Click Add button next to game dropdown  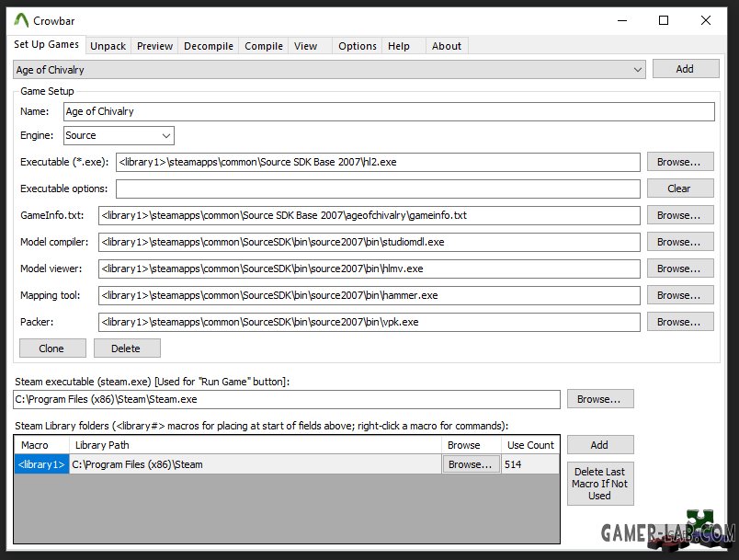tap(686, 69)
